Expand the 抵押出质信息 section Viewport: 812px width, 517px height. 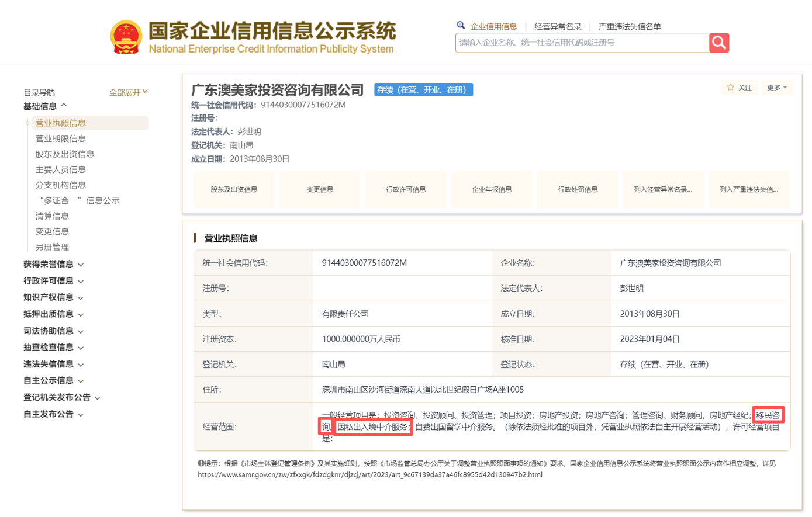pyautogui.click(x=53, y=314)
